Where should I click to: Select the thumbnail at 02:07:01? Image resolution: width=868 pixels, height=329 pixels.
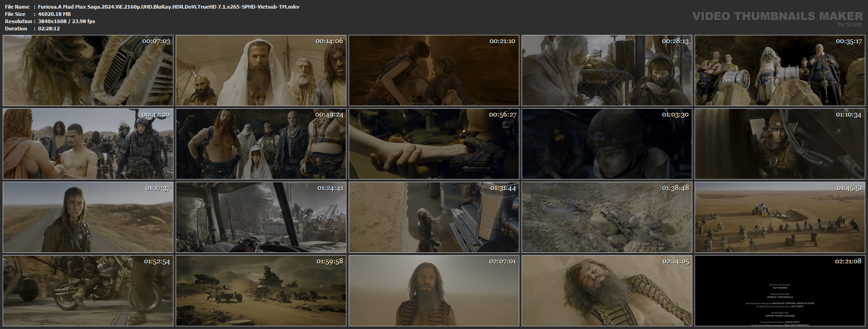434,291
